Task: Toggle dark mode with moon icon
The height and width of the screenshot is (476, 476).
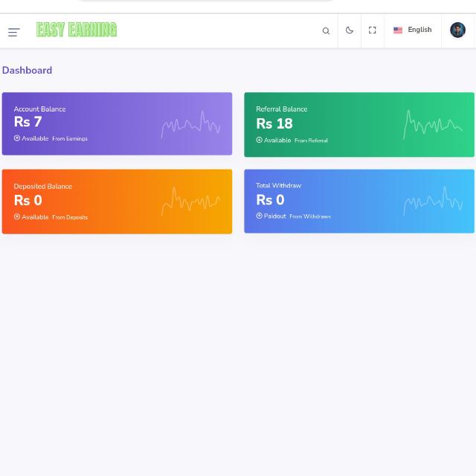Action: point(350,30)
